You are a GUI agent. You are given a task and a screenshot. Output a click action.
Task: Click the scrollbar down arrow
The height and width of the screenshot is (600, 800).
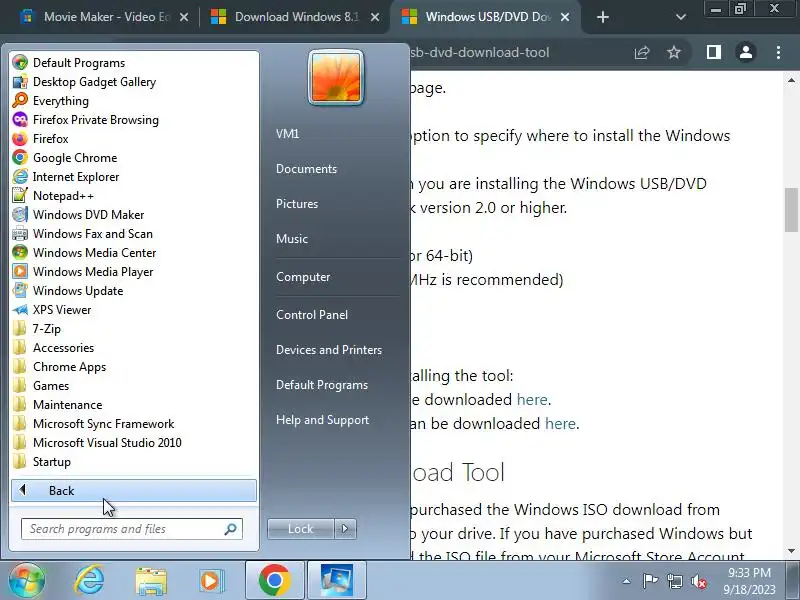[x=791, y=551]
